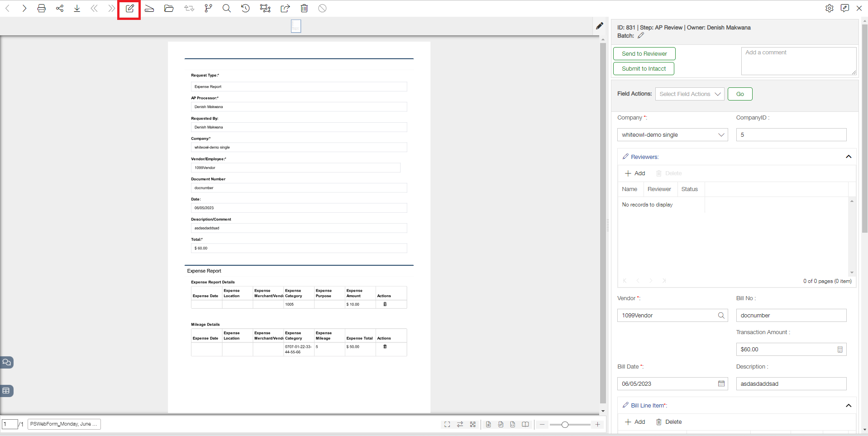Open the Bill Date calendar picker
This screenshot has width=868, height=436.
click(721, 383)
